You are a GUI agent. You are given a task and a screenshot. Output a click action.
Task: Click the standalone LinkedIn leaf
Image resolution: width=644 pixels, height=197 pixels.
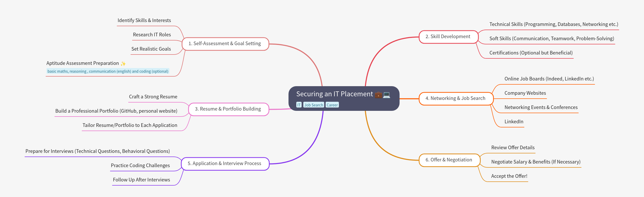coord(514,122)
